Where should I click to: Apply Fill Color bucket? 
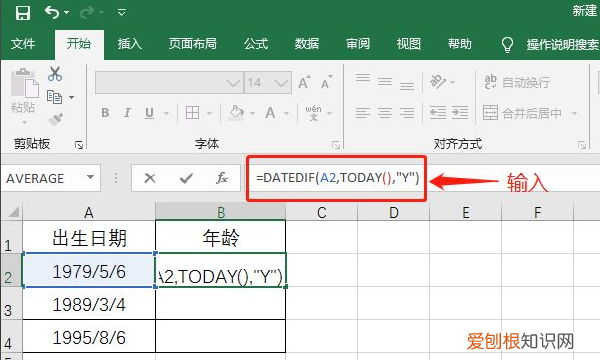(236, 113)
